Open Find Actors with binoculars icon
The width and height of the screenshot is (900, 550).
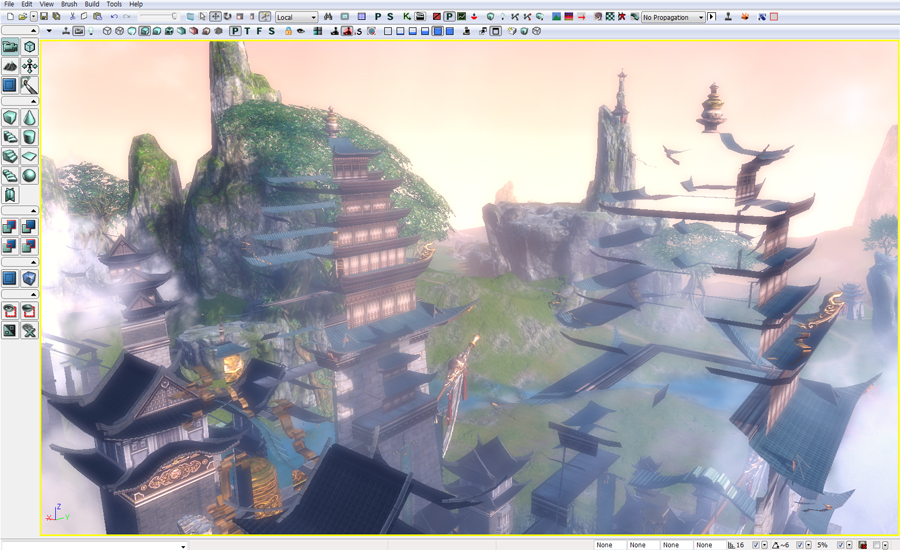tap(328, 17)
